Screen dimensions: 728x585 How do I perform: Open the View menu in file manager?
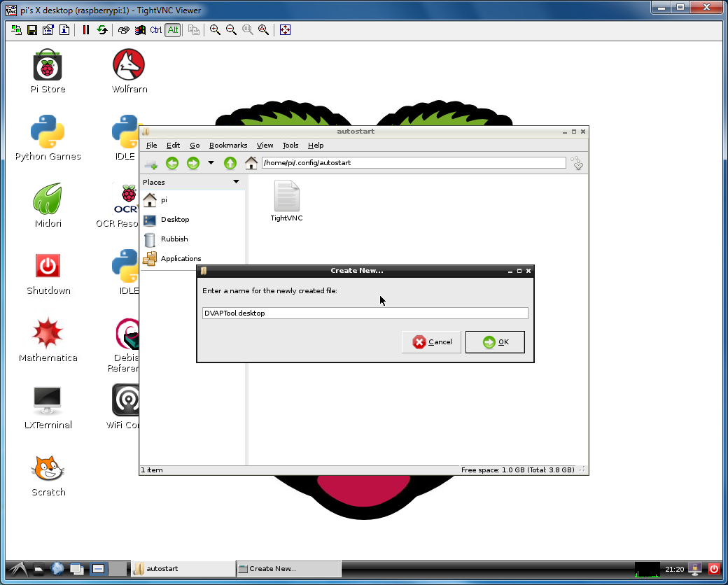click(265, 146)
